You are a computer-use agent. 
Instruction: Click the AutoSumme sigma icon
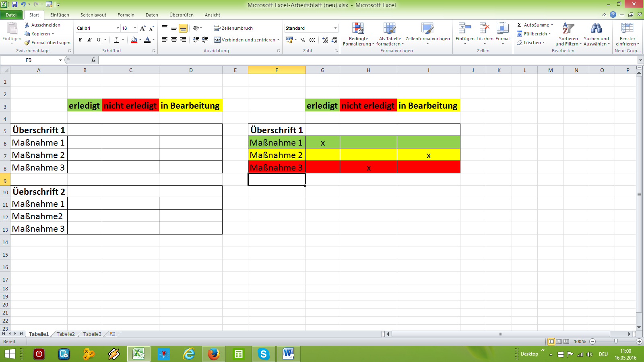click(x=520, y=25)
